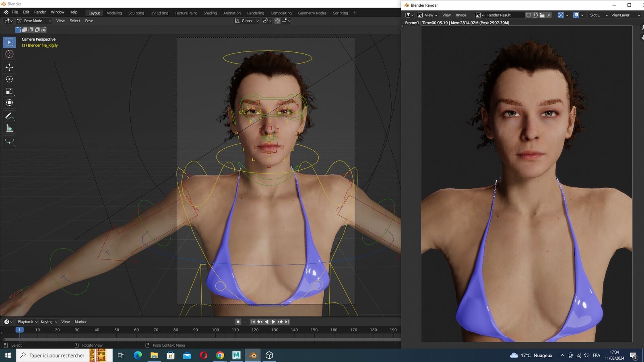Select the Annotate pencil tool
Viewport: 644px width, 362px height.
(9, 116)
